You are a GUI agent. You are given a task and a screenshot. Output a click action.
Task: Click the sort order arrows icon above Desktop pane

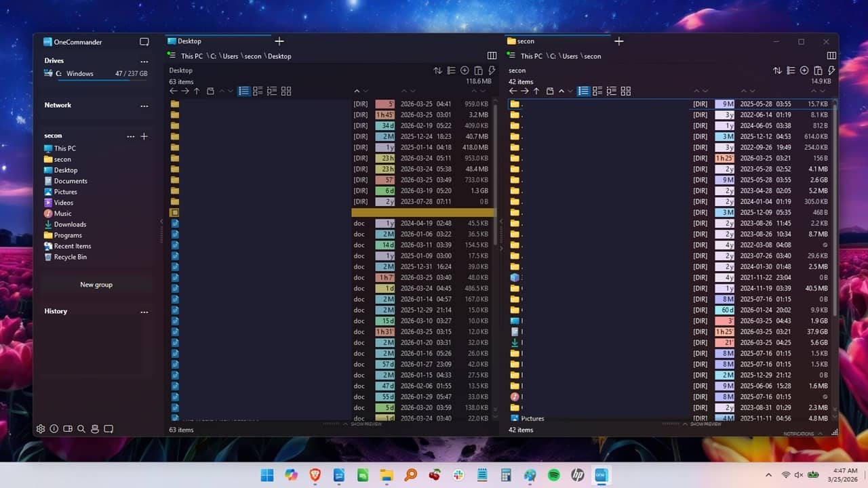click(437, 70)
